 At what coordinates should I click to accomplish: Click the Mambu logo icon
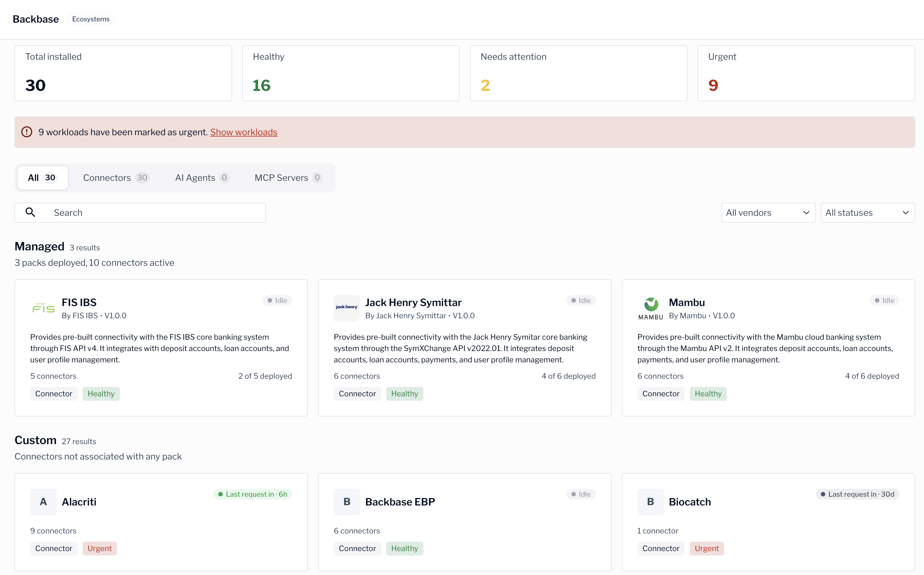point(651,308)
